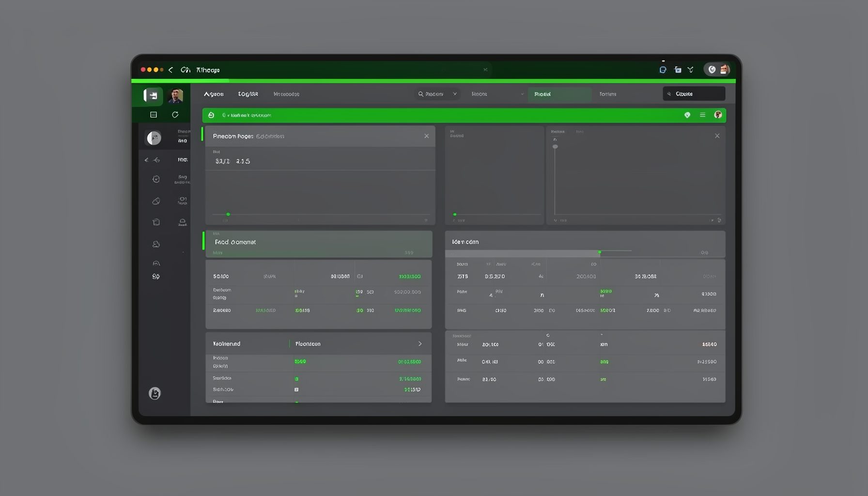868x496 pixels.
Task: Close the Pineobm Roges panel
Action: click(426, 136)
